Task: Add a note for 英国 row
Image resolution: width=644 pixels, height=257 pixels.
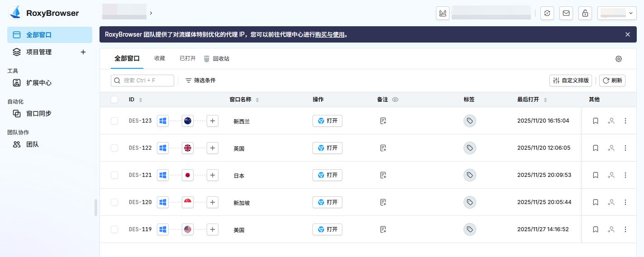Action: pos(383,148)
